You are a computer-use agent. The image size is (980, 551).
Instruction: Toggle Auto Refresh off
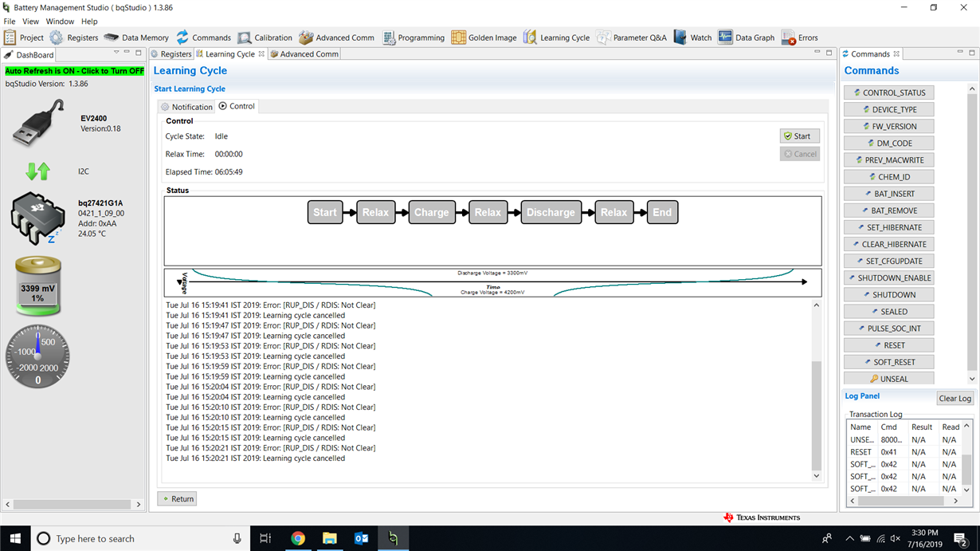[75, 71]
